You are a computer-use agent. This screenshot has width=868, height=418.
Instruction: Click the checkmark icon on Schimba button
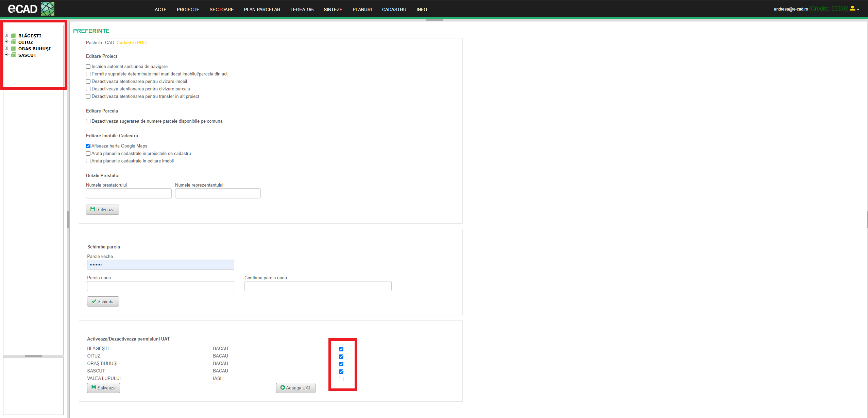(x=94, y=301)
